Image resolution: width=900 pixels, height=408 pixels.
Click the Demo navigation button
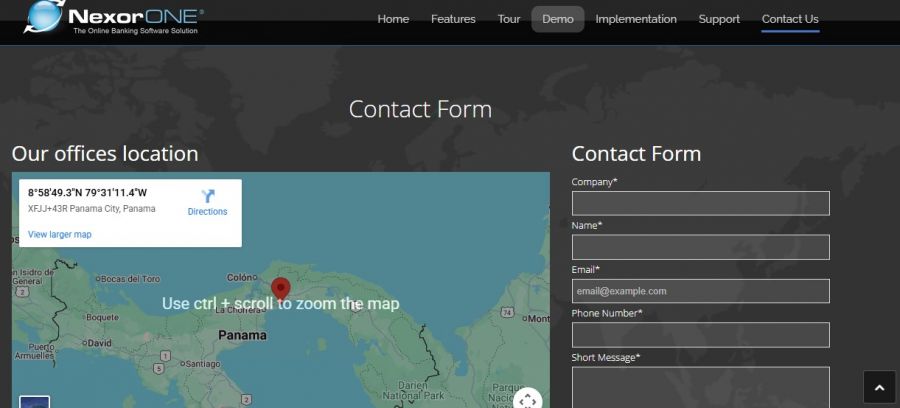(x=558, y=19)
